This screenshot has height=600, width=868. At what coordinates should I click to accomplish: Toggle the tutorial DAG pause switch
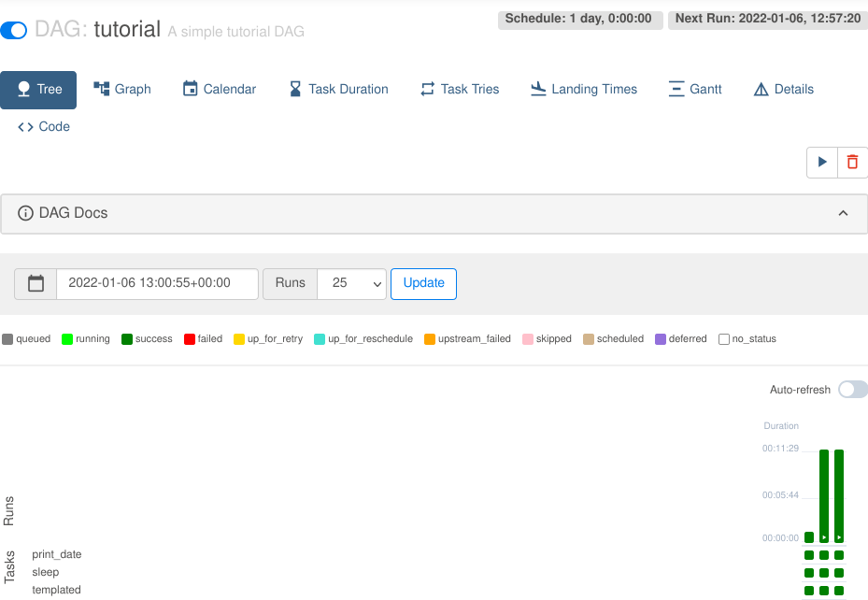14,30
